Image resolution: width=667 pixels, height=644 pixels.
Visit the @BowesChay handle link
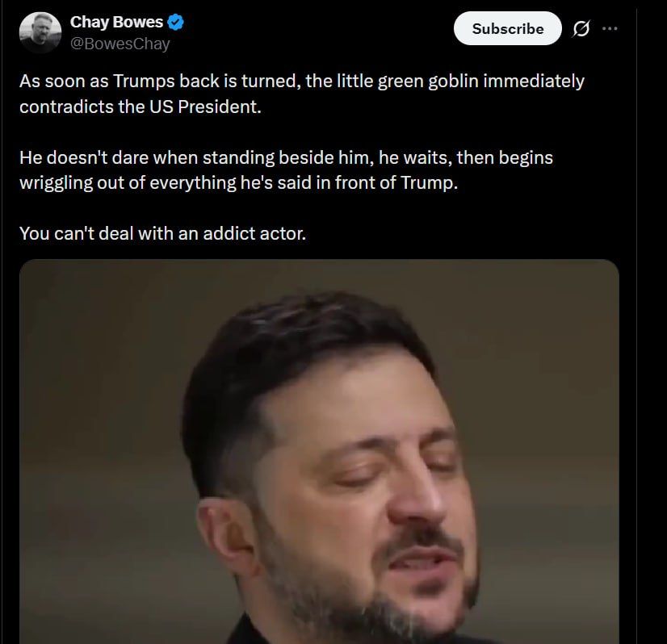tap(120, 44)
